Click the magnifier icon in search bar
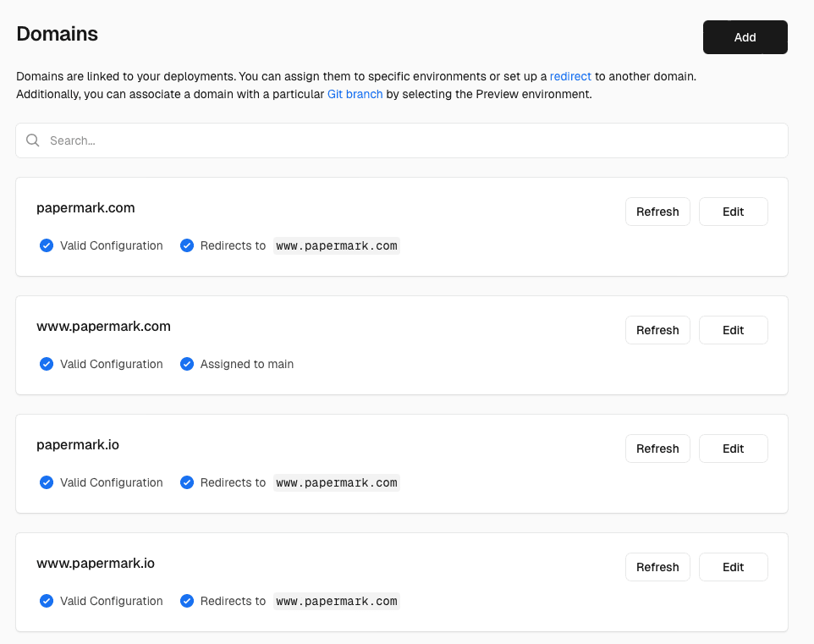This screenshot has width=814, height=644. point(33,140)
